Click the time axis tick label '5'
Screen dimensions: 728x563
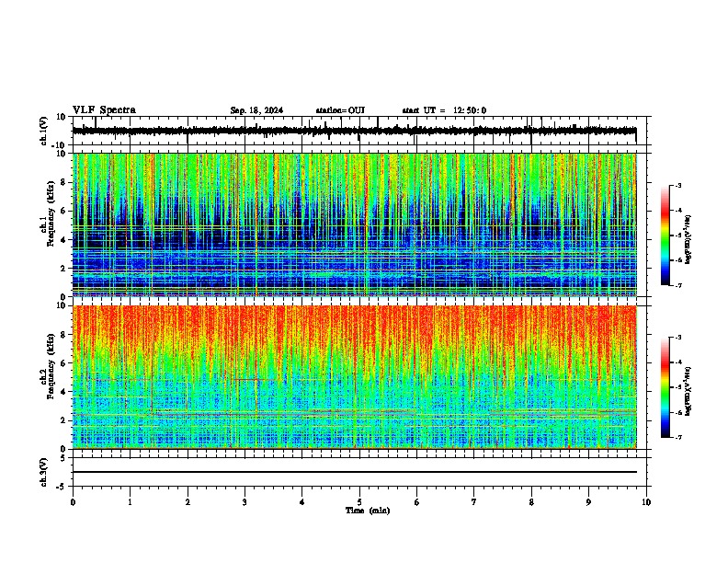(359, 502)
